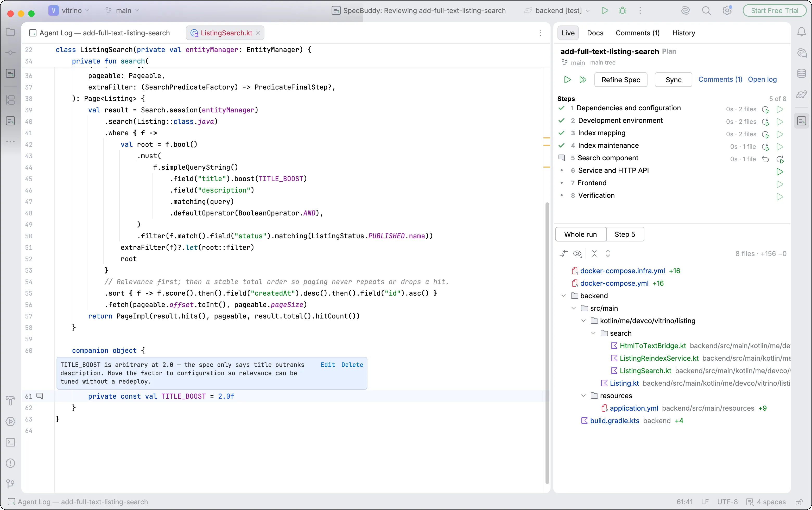
Task: Switch to Agent Log editor tab
Action: click(100, 33)
